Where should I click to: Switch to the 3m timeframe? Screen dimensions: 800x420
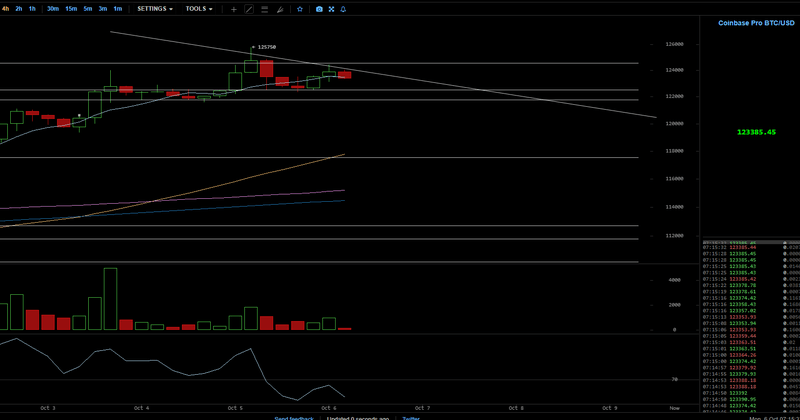coord(103,9)
